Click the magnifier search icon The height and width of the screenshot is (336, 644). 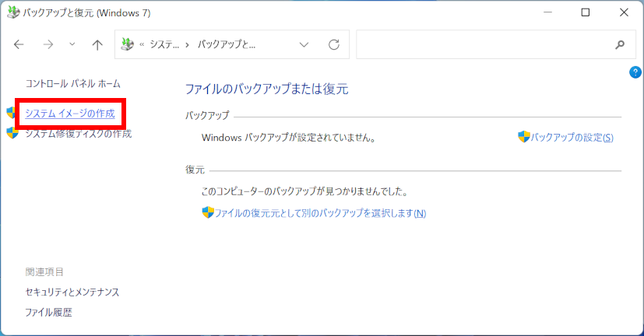coord(620,44)
